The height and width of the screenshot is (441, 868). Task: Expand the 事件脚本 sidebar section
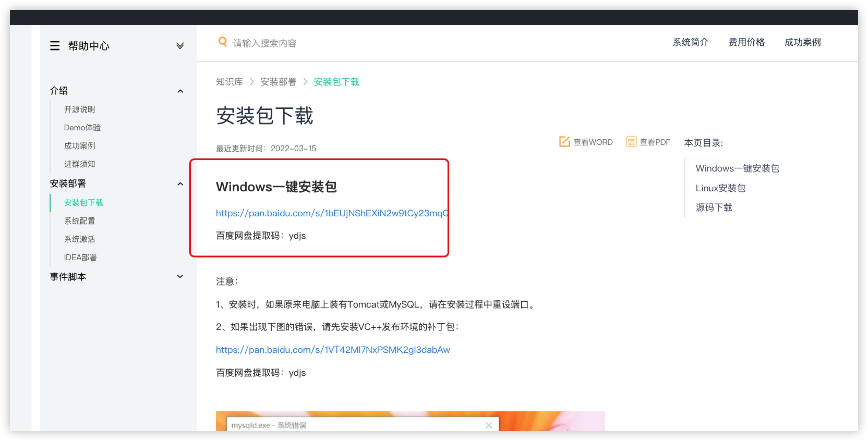click(x=180, y=276)
